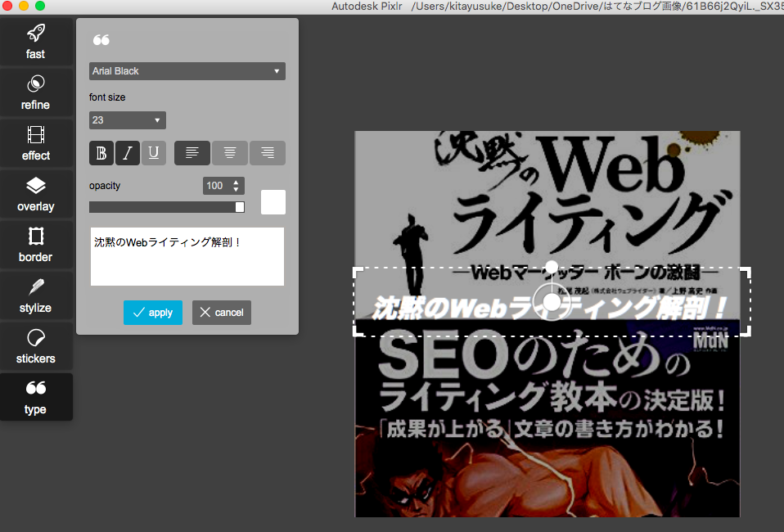Open the border frame panel

point(36,245)
